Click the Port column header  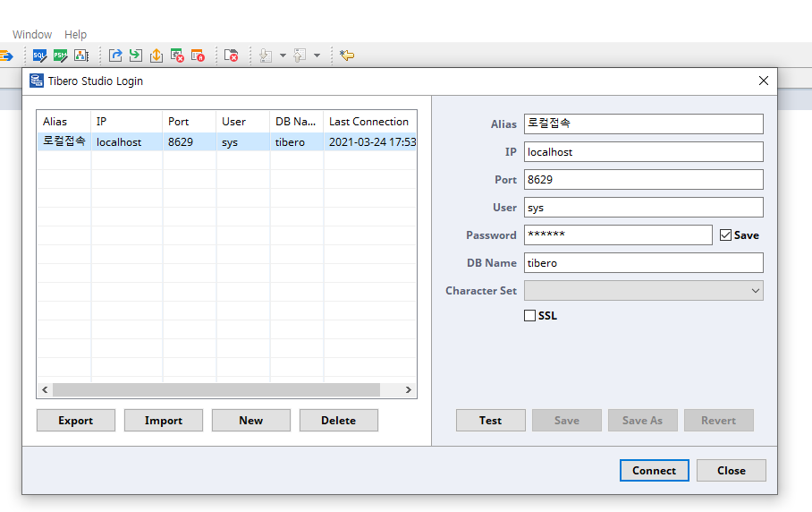(190, 121)
